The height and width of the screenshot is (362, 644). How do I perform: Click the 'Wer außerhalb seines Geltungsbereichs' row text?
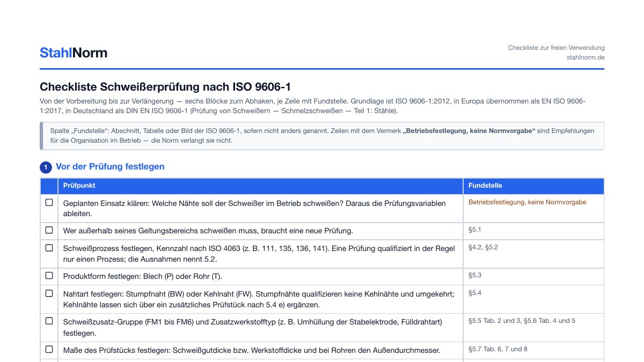(208, 231)
